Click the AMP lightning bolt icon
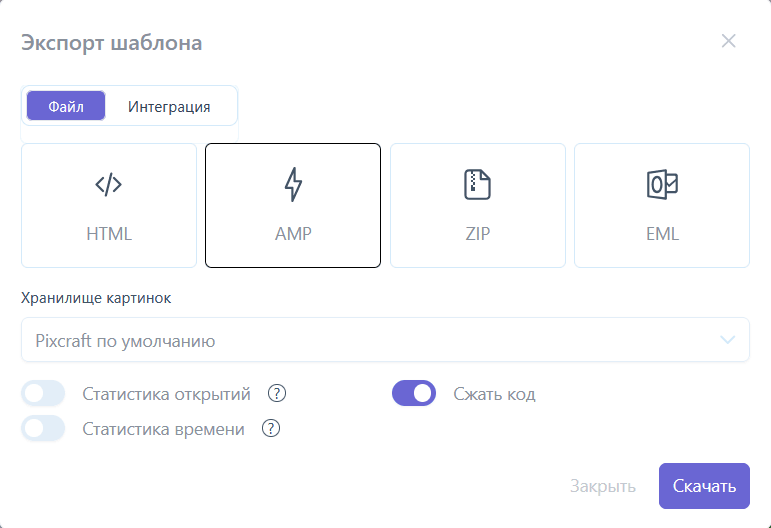This screenshot has width=771, height=528. [x=294, y=184]
